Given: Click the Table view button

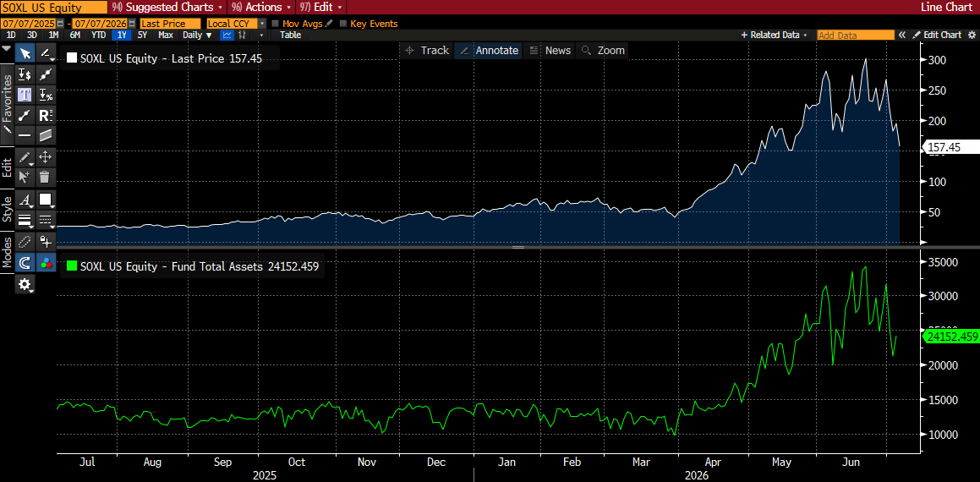Looking at the screenshot, I should click(x=290, y=35).
